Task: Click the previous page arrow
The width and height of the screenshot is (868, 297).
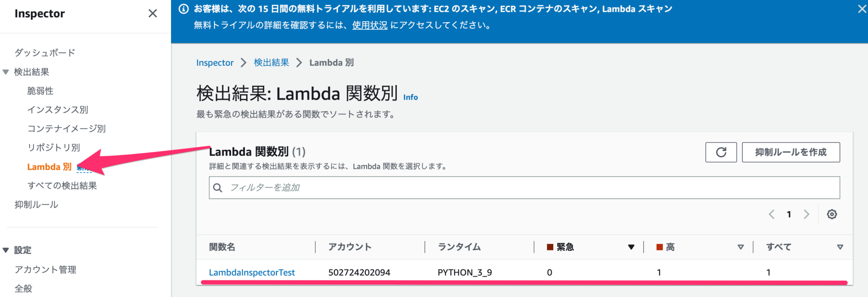Action: tap(771, 214)
